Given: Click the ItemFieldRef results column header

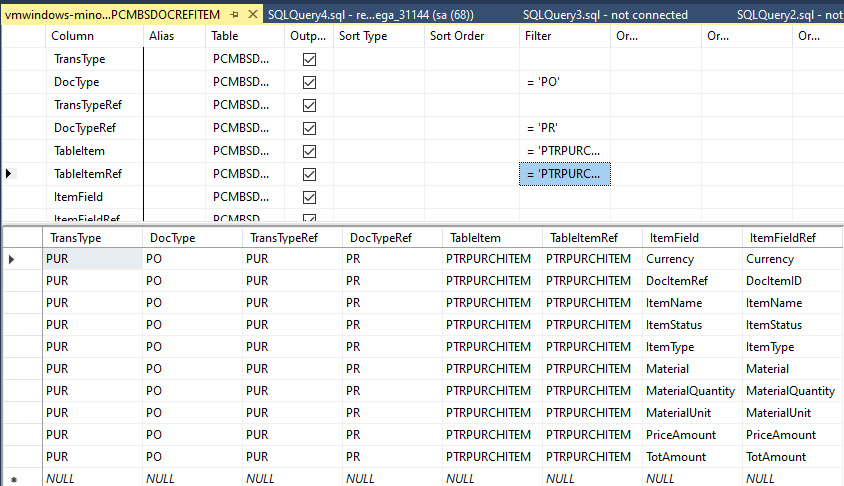Looking at the screenshot, I should coord(781,238).
